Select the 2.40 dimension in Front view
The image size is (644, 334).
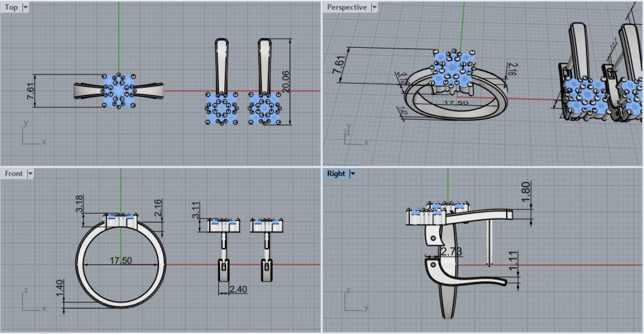coord(238,289)
